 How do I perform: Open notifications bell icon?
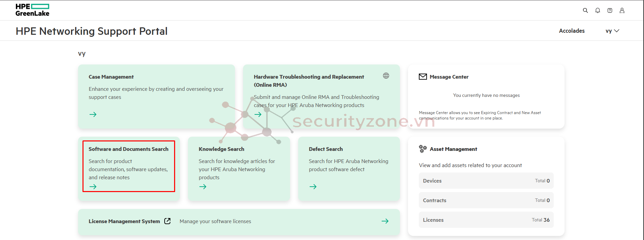point(598,10)
